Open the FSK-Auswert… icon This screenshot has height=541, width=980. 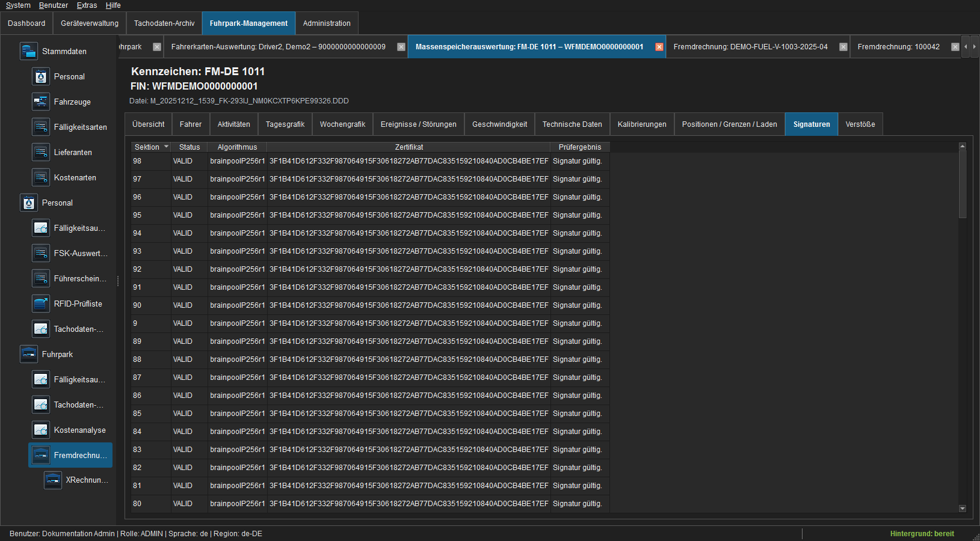tap(41, 253)
